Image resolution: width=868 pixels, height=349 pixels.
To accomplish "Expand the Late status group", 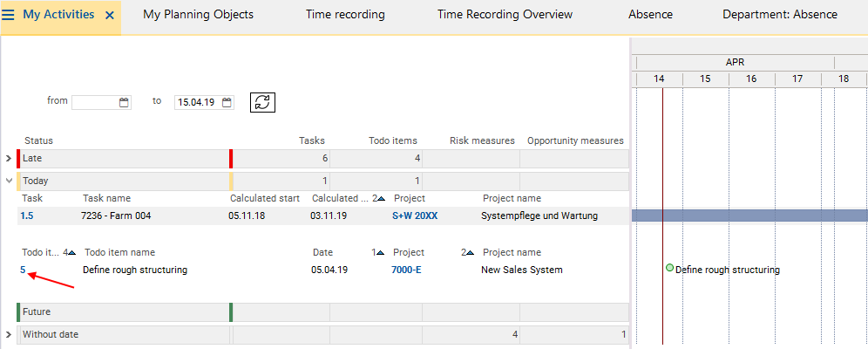I will 9,159.
